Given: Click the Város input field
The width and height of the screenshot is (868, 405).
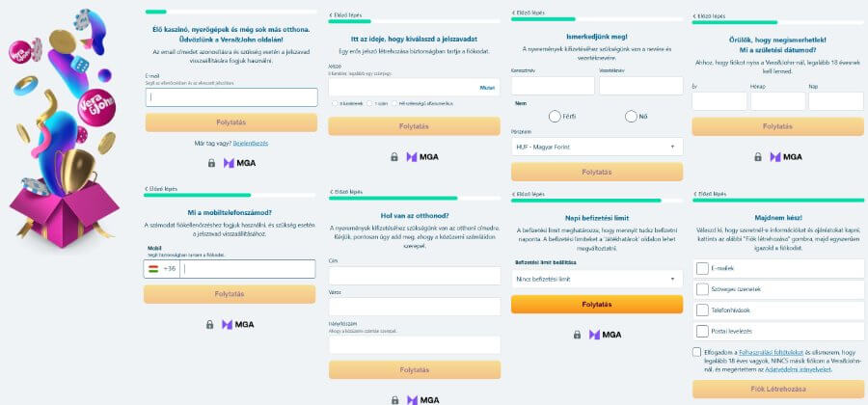Looking at the screenshot, I should [x=414, y=307].
